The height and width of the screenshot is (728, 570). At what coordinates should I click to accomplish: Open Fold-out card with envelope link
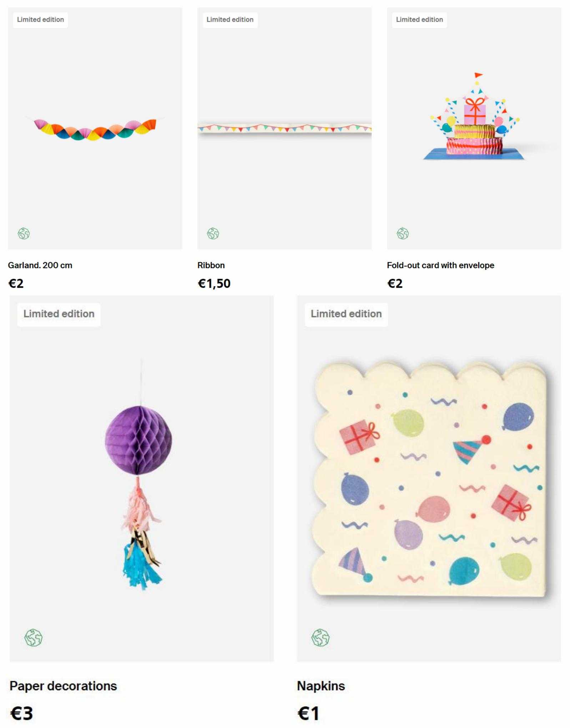click(x=440, y=265)
